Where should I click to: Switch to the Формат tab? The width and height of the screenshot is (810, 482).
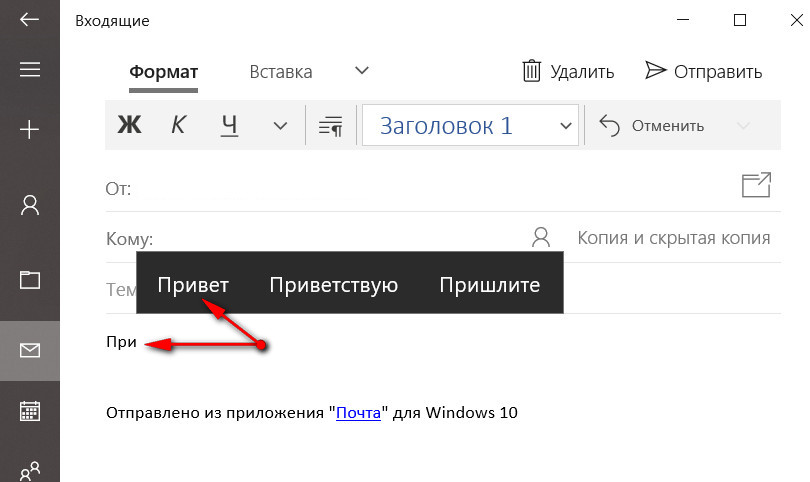163,72
